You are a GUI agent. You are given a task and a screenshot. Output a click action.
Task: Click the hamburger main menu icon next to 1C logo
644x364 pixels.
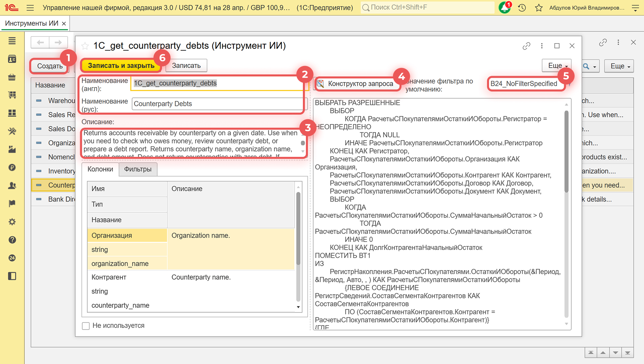30,8
